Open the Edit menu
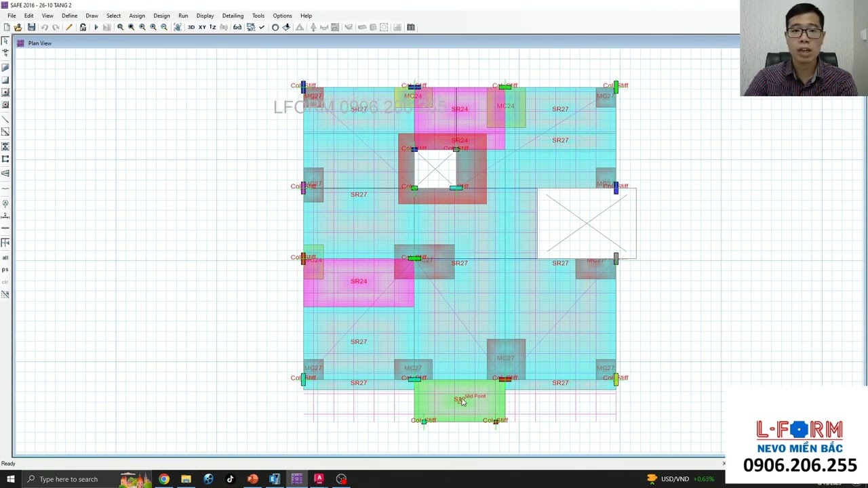Viewport: 868px width, 488px height. click(28, 16)
